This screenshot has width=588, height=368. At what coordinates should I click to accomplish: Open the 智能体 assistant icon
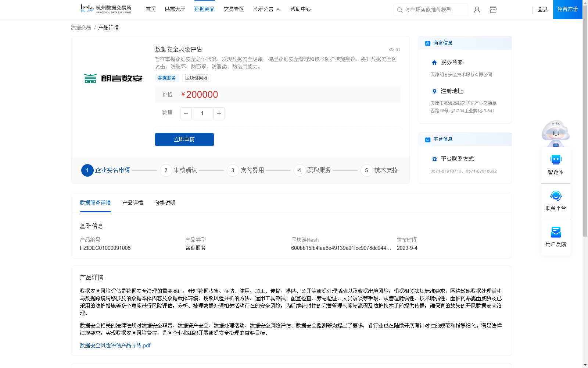point(556,160)
